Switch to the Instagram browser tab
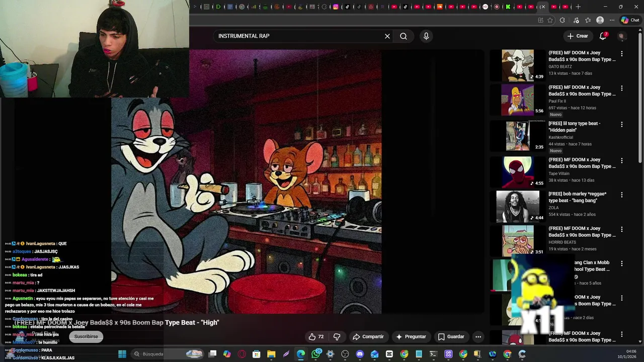Viewport: 644px width, 362px height. click(336, 7)
